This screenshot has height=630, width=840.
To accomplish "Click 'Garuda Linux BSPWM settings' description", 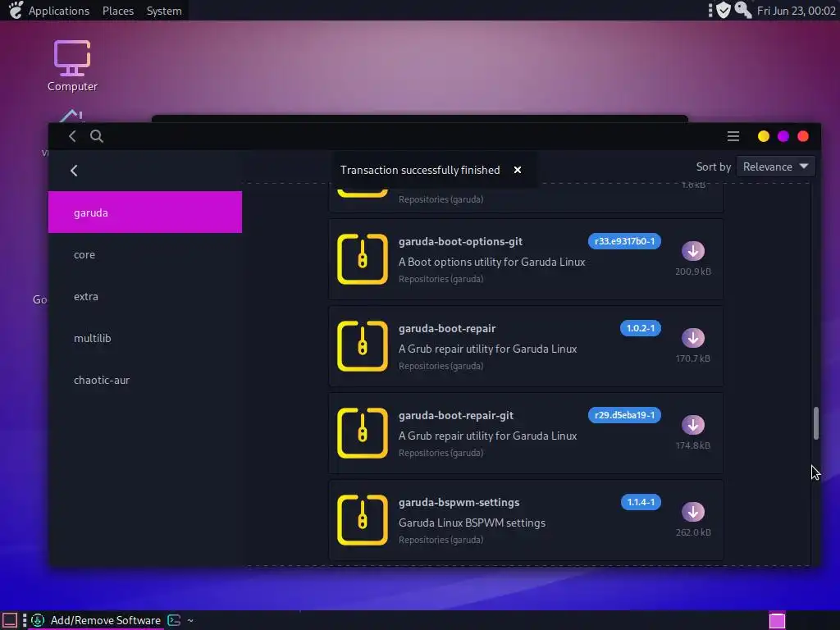I will (x=472, y=523).
